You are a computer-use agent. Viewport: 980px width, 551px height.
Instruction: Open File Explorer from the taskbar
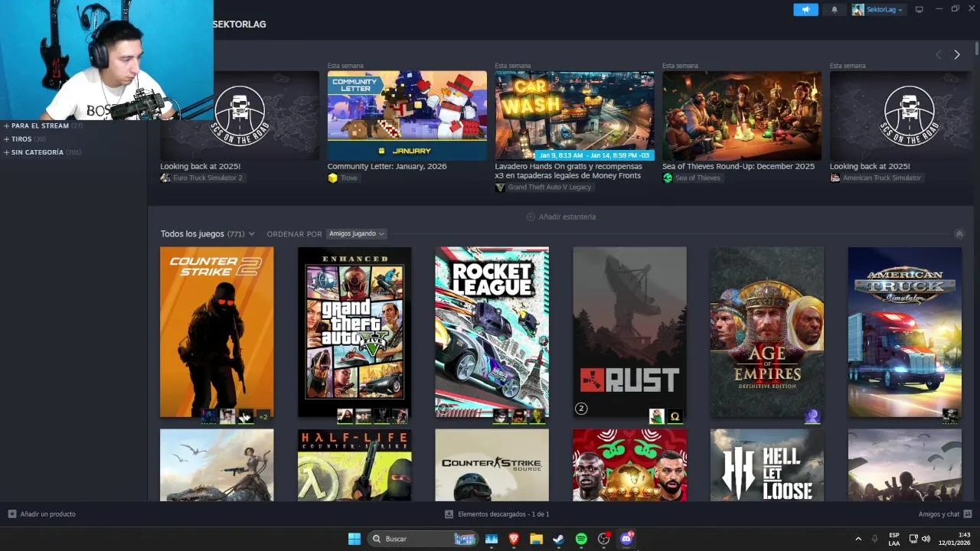tap(536, 539)
